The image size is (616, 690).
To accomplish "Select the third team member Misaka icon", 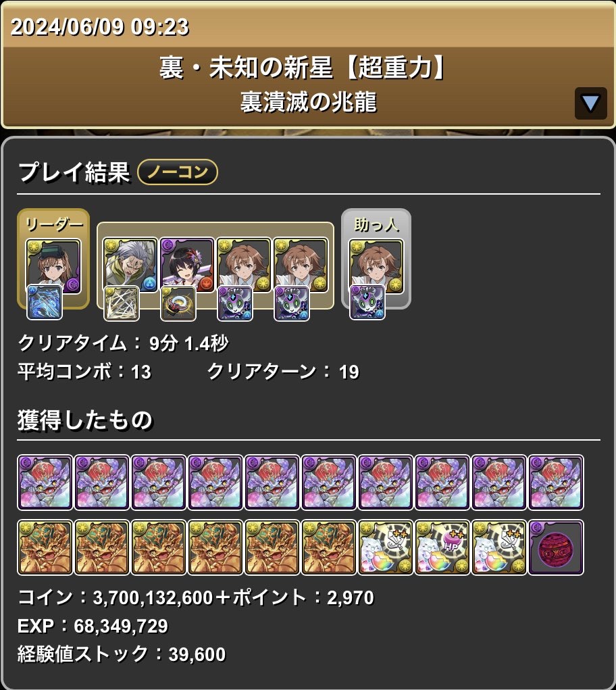I will (x=244, y=266).
